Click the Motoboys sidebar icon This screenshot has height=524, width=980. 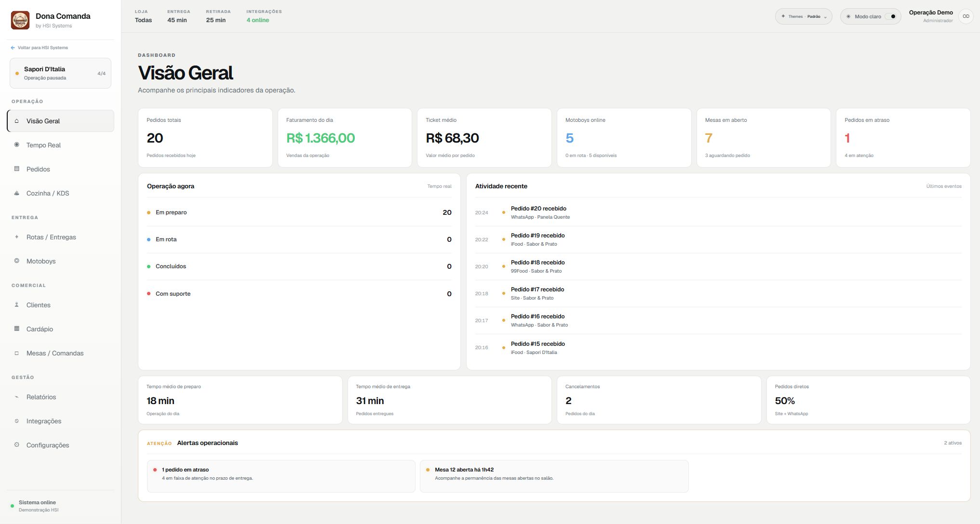pyautogui.click(x=17, y=261)
